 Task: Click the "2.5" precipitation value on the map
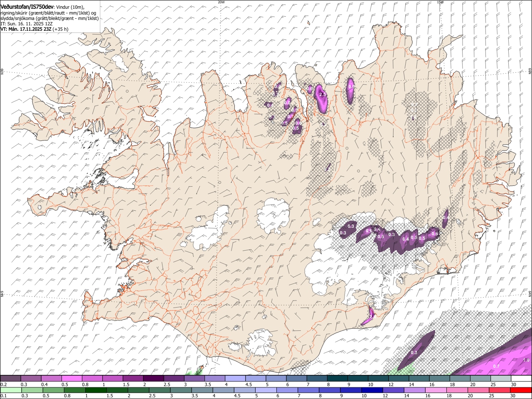coord(323,95)
